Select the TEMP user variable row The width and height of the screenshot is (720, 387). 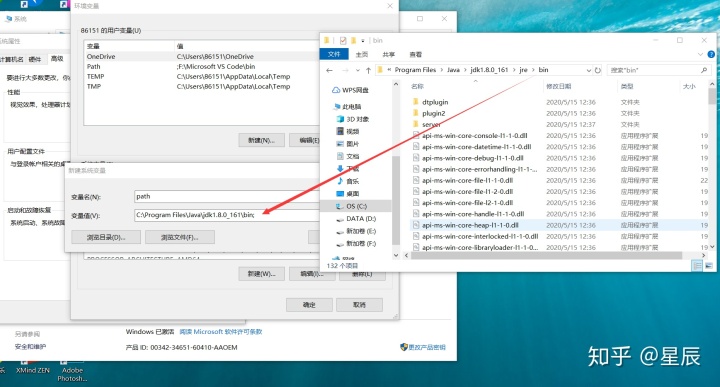click(x=202, y=77)
